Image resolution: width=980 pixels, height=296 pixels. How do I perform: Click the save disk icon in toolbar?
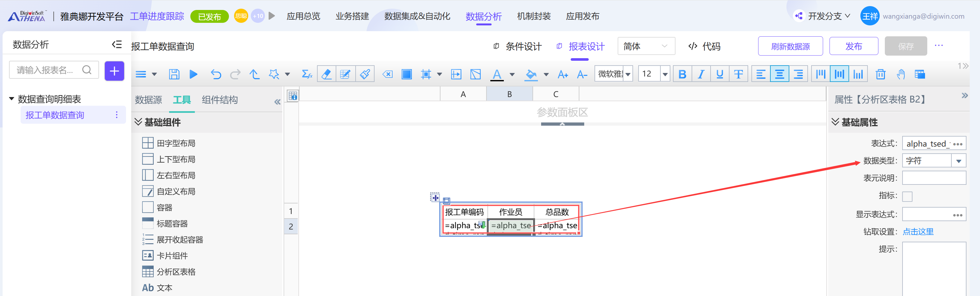point(174,74)
